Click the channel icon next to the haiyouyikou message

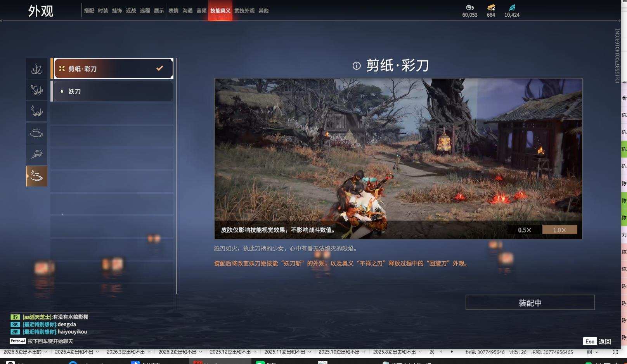tap(15, 331)
